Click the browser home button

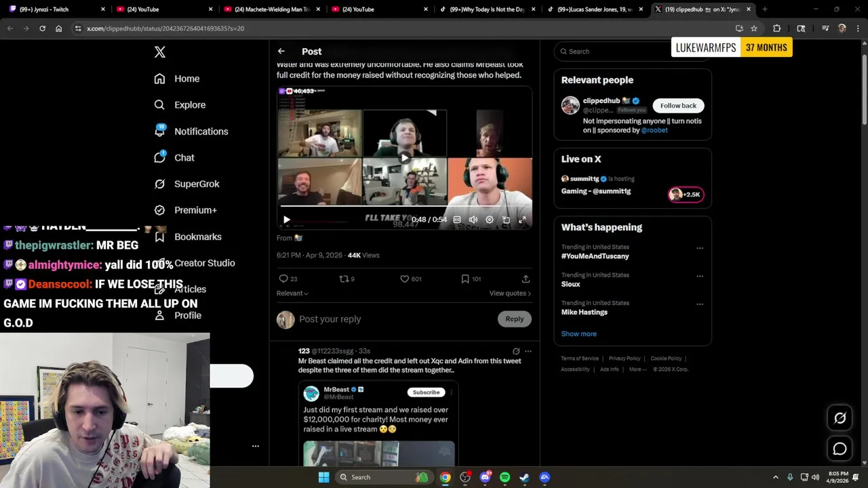pos(59,28)
